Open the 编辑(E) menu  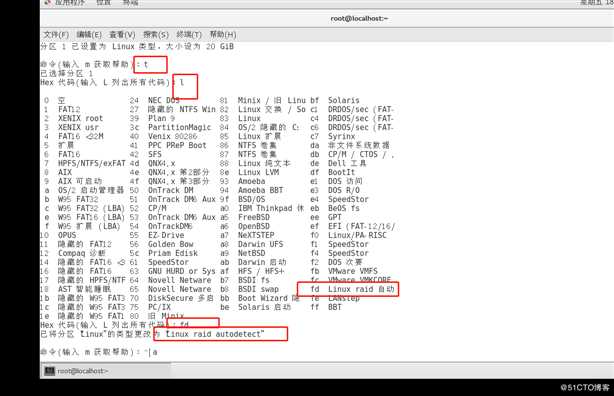click(x=89, y=34)
